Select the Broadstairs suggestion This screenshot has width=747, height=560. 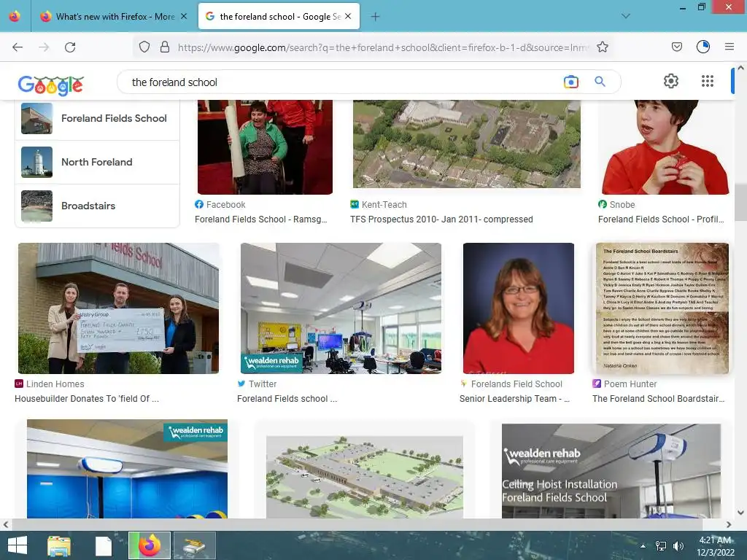97,206
